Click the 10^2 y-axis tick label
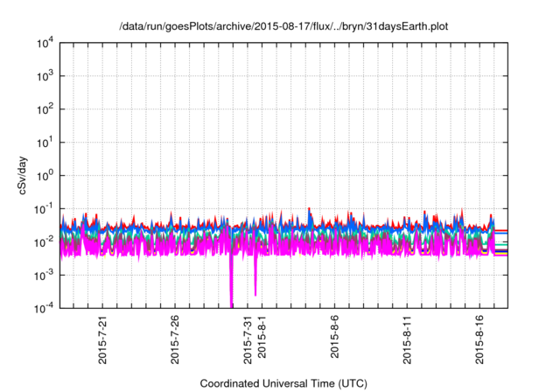Image resolution: width=560 pixels, height=392 pixels. pos(45,109)
